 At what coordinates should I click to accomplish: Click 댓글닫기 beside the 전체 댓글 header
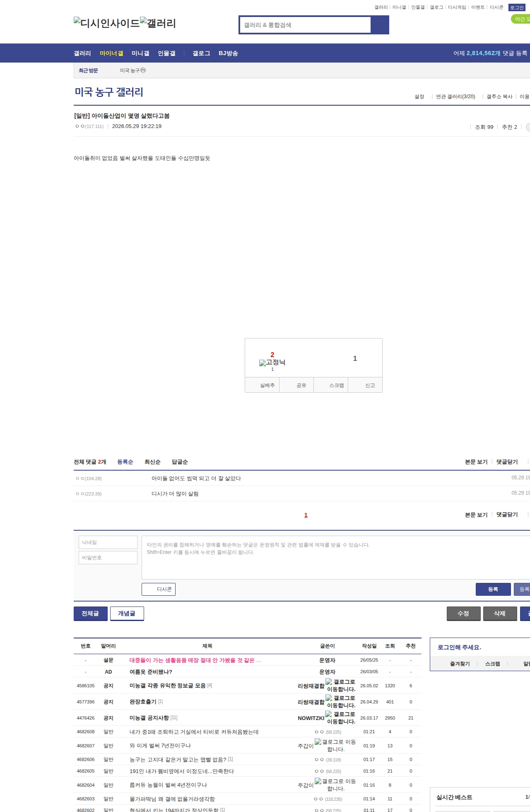[x=507, y=462]
